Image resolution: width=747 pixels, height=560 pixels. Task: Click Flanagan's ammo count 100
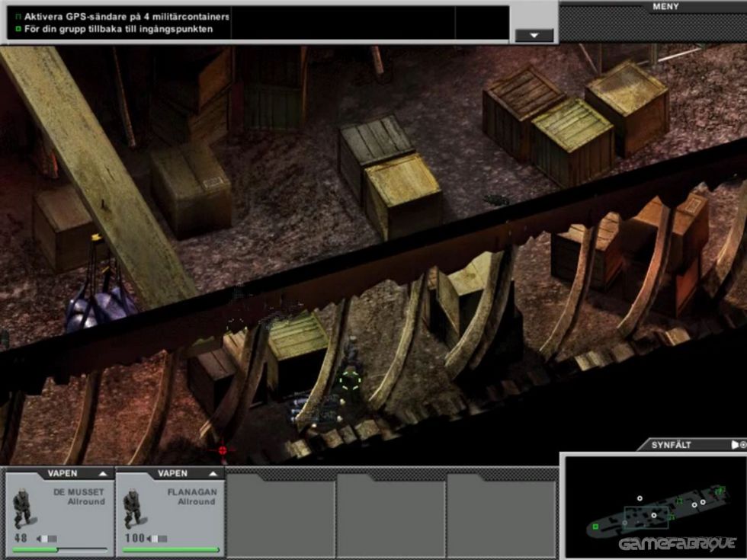point(135,539)
